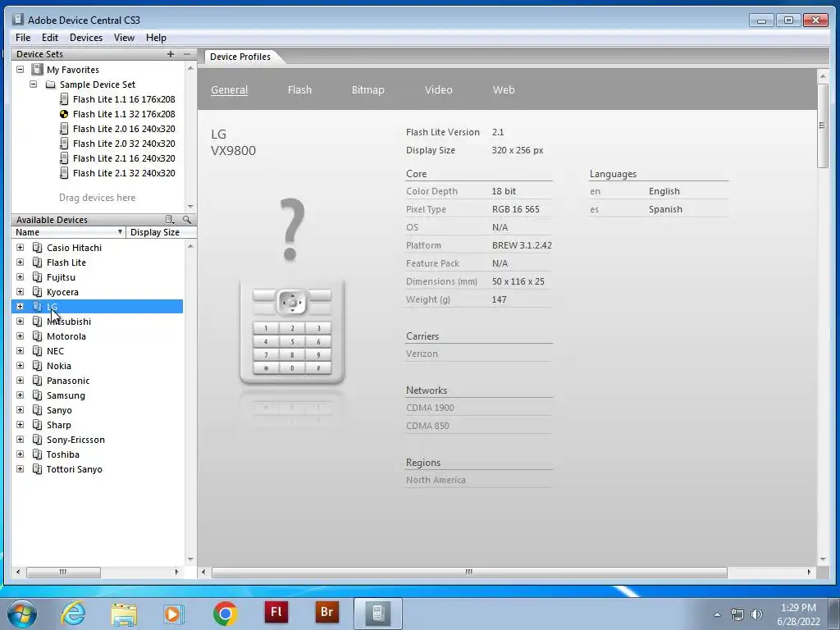
Task: Select the Mitsubishi row in device list
Action: (x=98, y=322)
